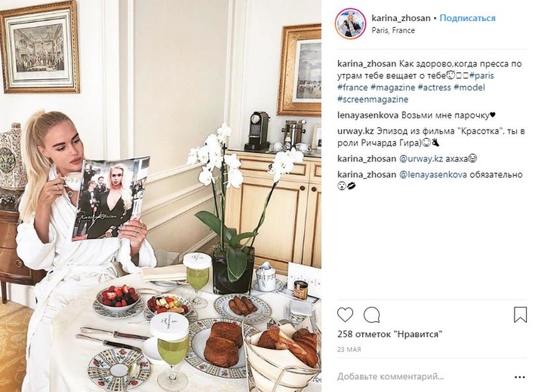
Task: Open the #actress hashtag
Action: click(x=434, y=87)
